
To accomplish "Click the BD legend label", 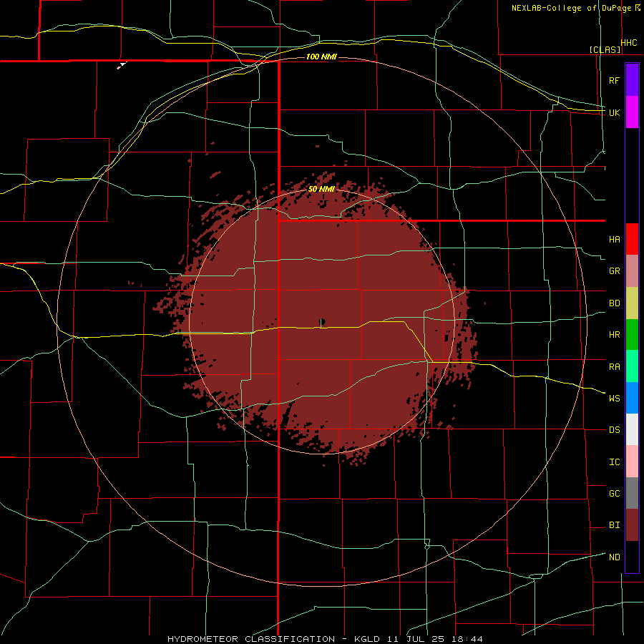I will click(x=614, y=303).
